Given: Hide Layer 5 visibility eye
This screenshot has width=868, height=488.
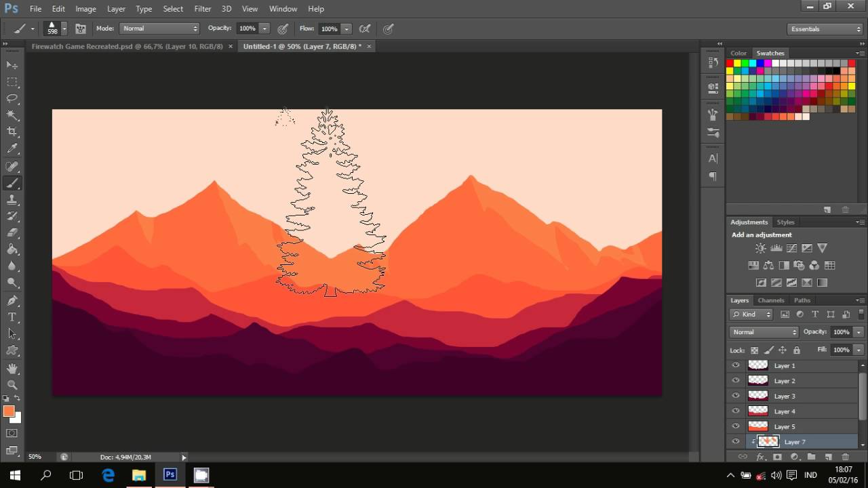Looking at the screenshot, I should (736, 426).
